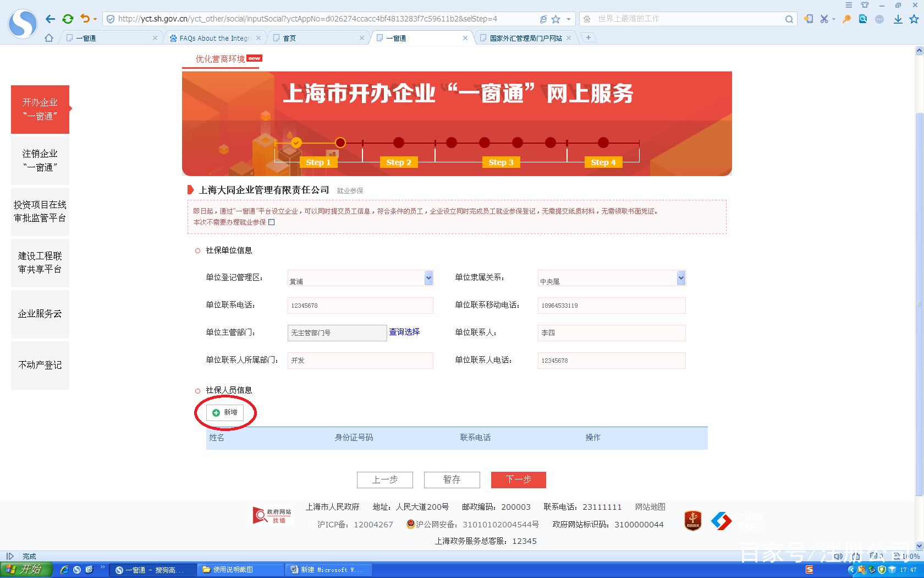Expand the 单位隶属关系 dropdown showing 中央属
This screenshot has width=924, height=578.
tap(681, 278)
